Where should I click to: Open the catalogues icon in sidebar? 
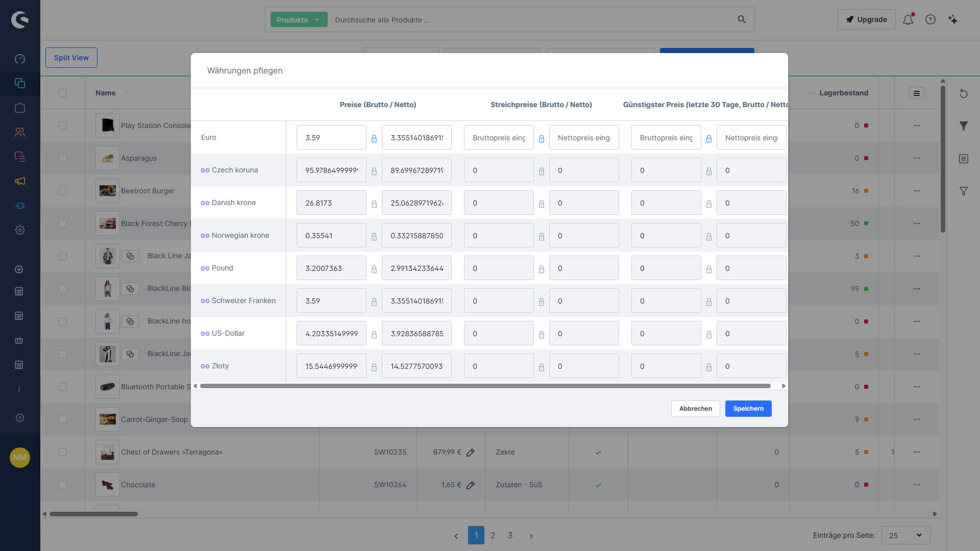coord(20,83)
